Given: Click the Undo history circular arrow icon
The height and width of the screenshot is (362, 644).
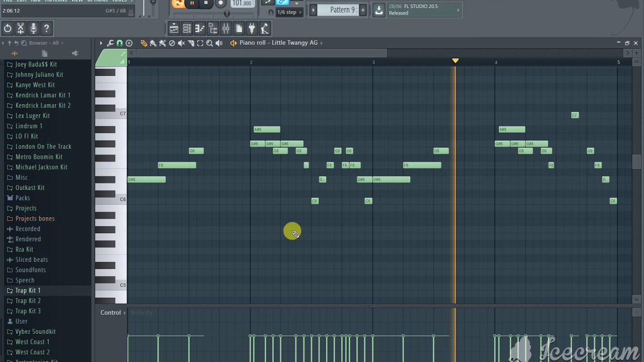Looking at the screenshot, I should [x=8, y=29].
